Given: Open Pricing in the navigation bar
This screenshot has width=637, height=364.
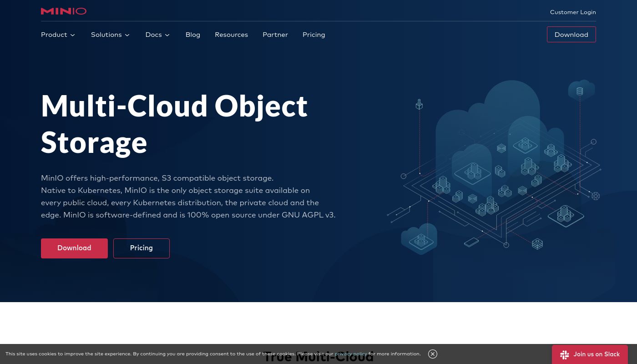Looking at the screenshot, I should point(314,35).
